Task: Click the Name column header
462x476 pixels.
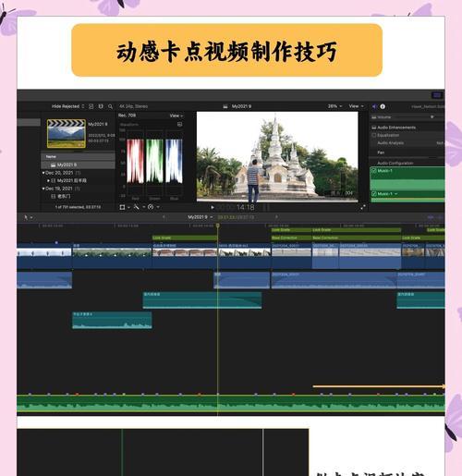Action: tap(78, 157)
